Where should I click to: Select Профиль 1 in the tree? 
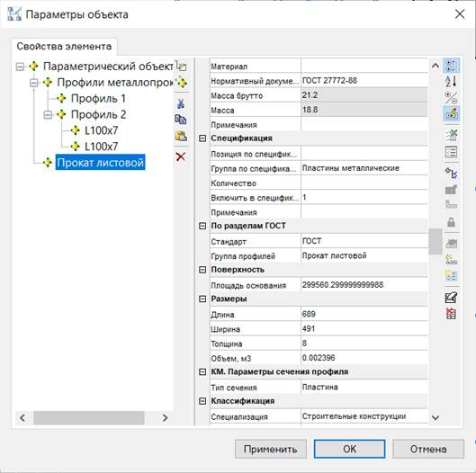pos(98,99)
